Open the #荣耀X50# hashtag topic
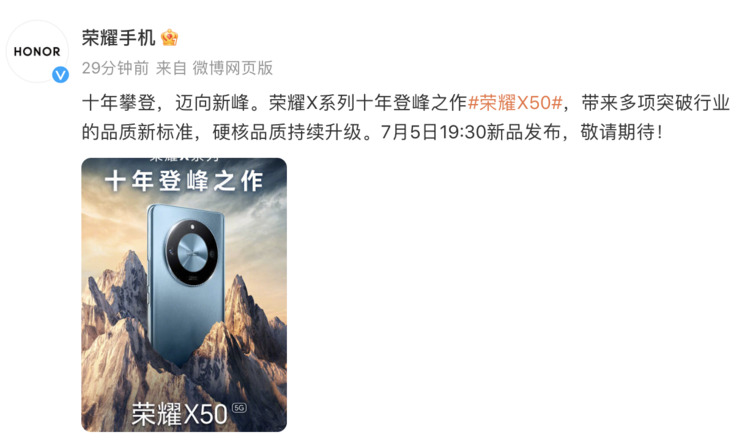 515,103
